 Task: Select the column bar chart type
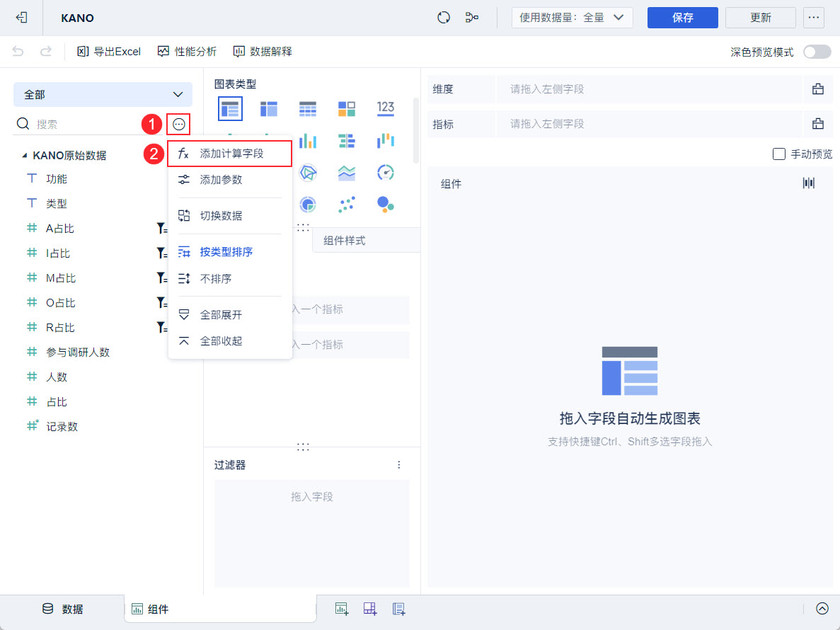click(308, 141)
